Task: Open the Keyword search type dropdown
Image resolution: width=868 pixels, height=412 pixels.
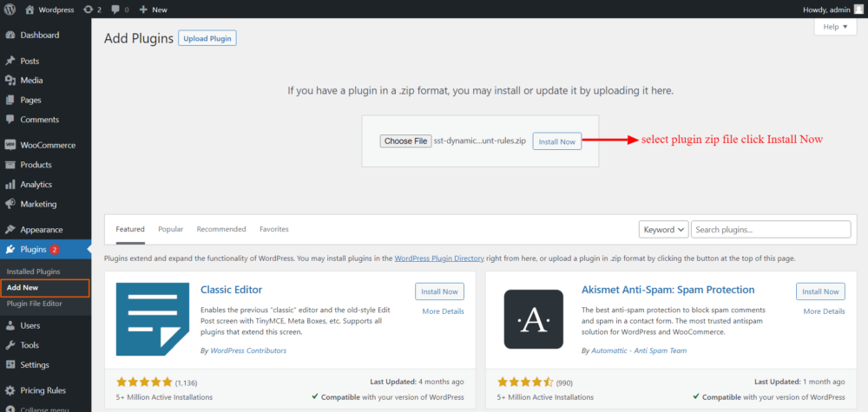Action: click(663, 230)
